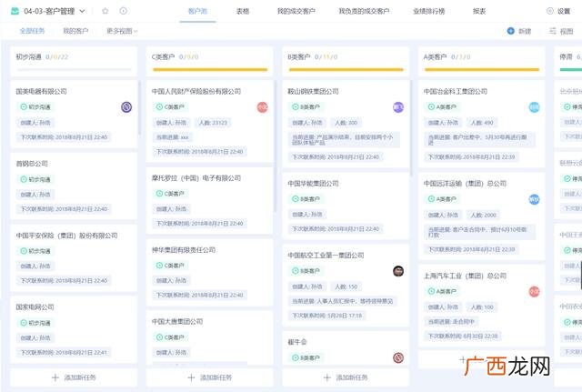The image size is (582, 392).
Task: Click the green project logo icon
Action: [15, 11]
